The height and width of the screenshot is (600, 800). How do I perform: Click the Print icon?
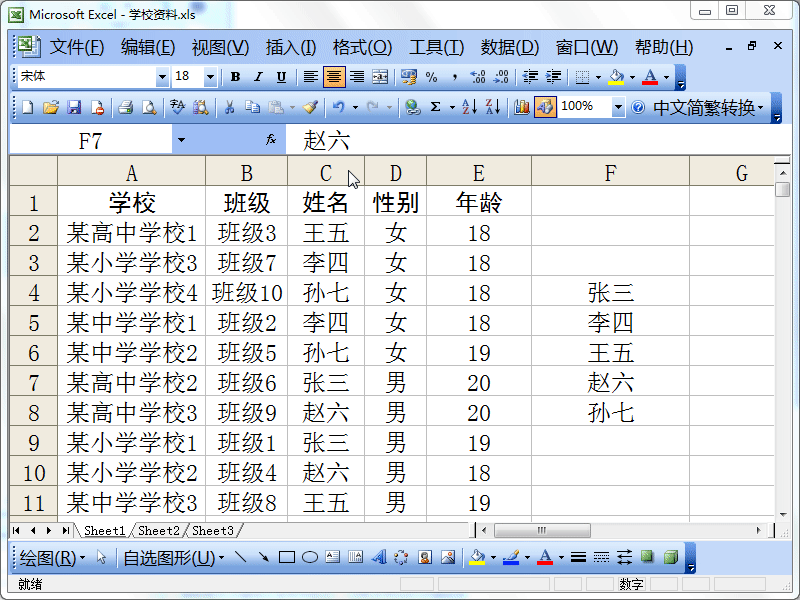(x=126, y=107)
